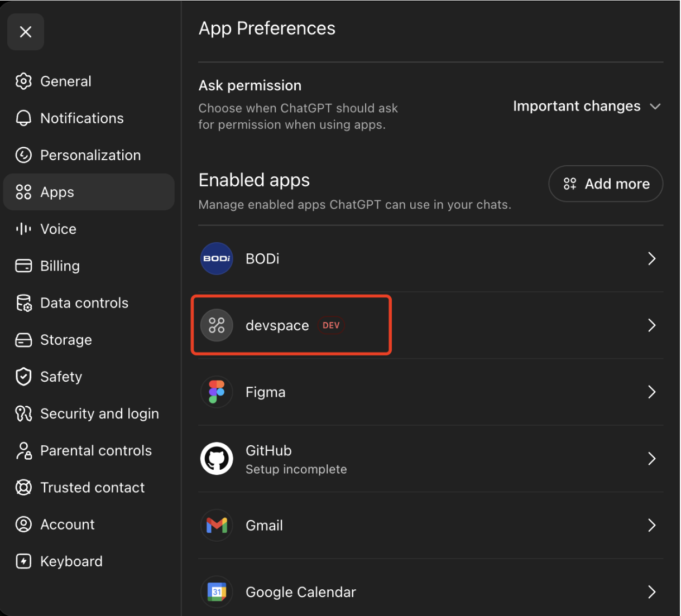Click the devspace app icon
This screenshot has width=681, height=616.
click(x=217, y=325)
